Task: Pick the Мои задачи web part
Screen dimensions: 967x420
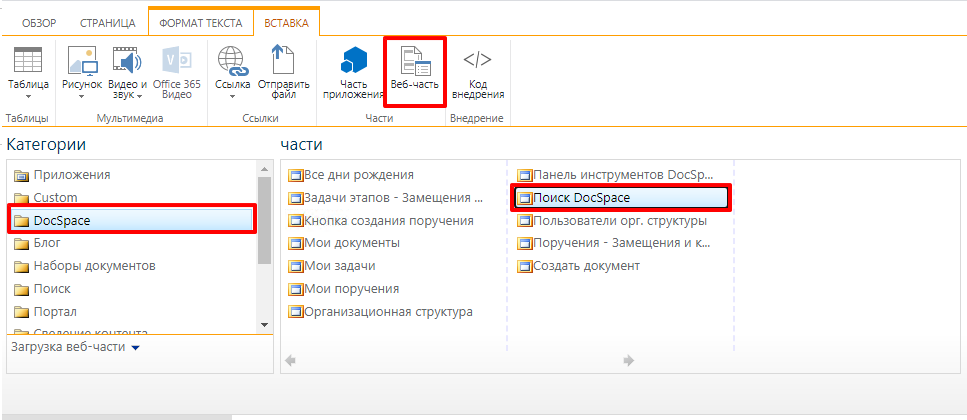Action: (332, 266)
